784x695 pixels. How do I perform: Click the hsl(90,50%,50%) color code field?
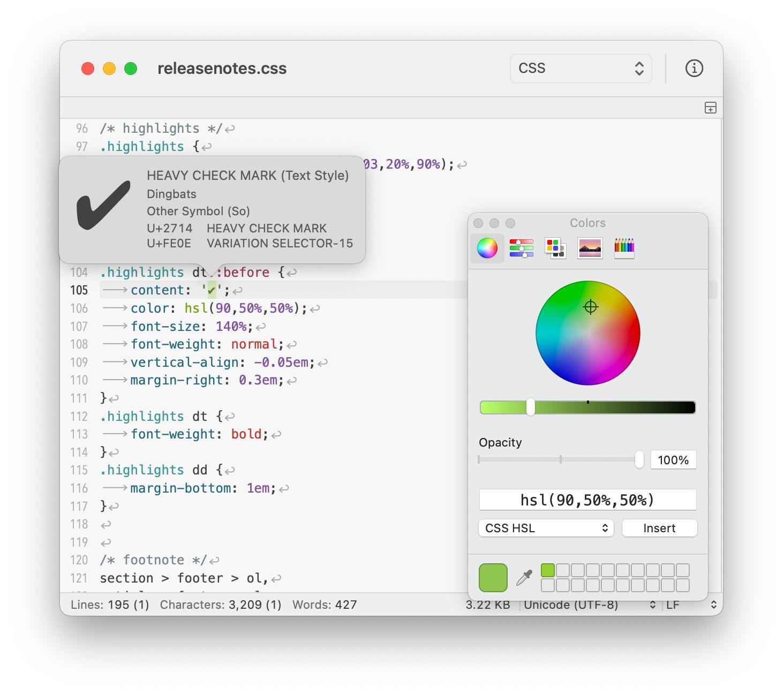[587, 500]
